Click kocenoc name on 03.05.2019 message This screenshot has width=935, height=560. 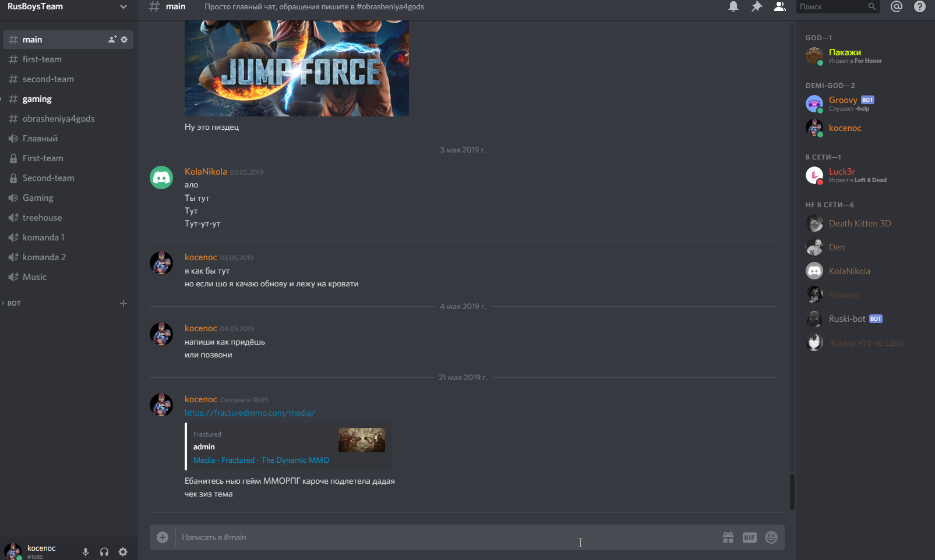[x=201, y=257]
